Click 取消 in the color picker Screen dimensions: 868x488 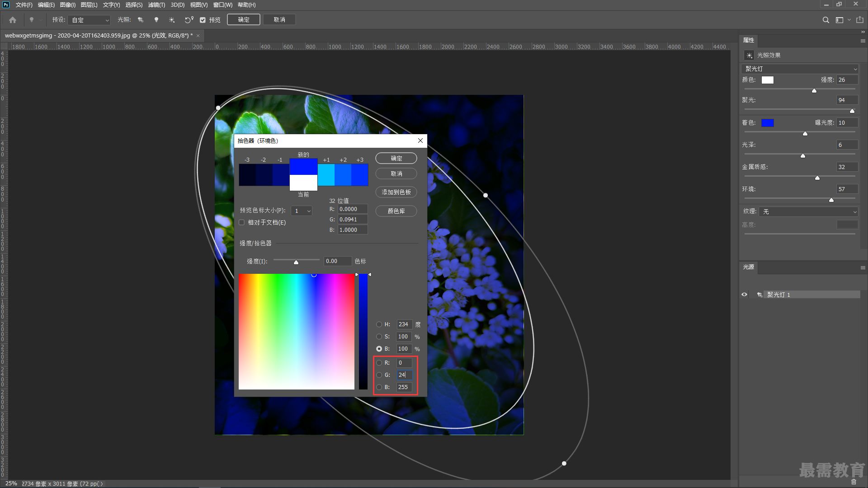click(396, 174)
